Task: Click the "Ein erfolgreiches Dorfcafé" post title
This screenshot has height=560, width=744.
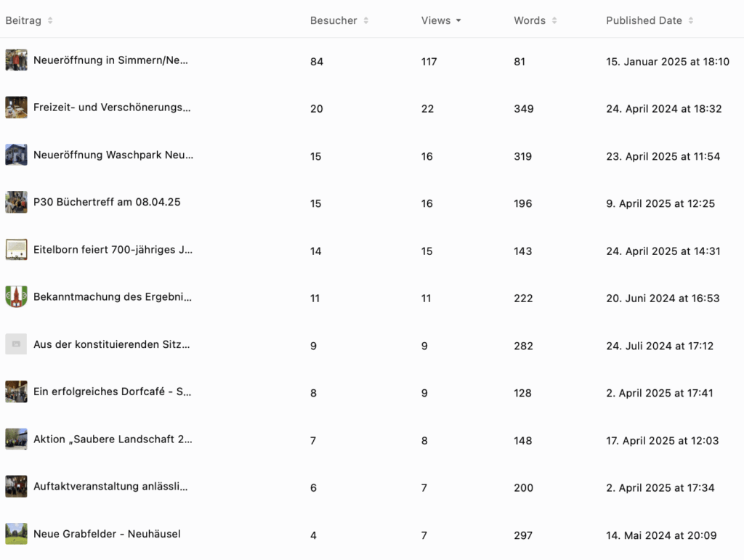Action: (x=113, y=391)
